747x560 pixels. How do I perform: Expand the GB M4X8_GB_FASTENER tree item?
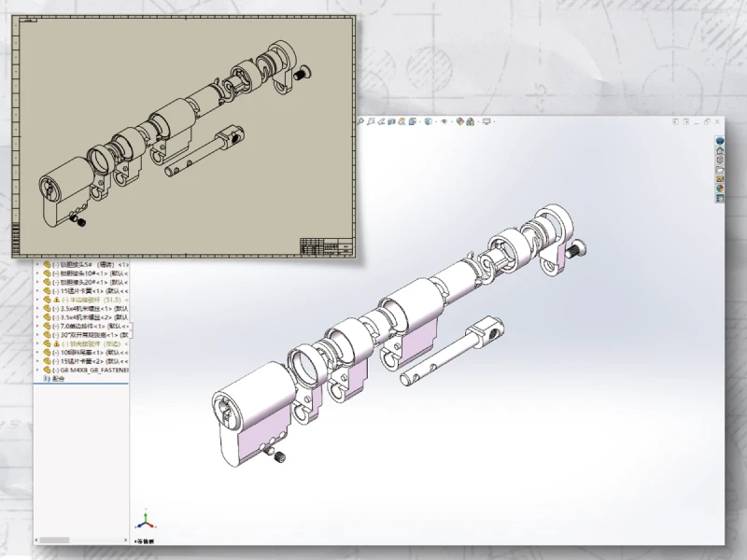(x=36, y=369)
